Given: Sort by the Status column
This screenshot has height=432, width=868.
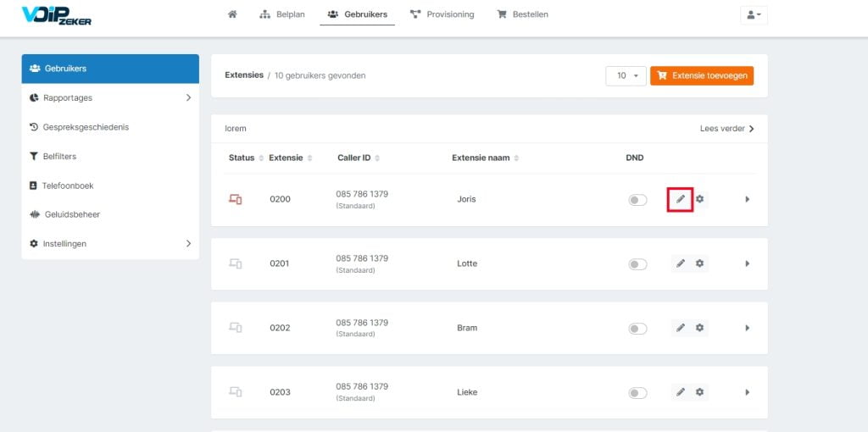Looking at the screenshot, I should (247, 158).
